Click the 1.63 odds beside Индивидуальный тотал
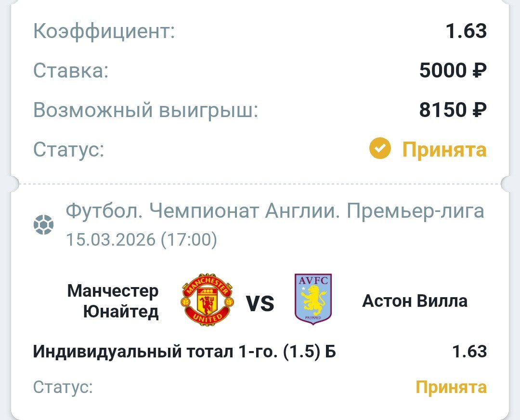 469,352
